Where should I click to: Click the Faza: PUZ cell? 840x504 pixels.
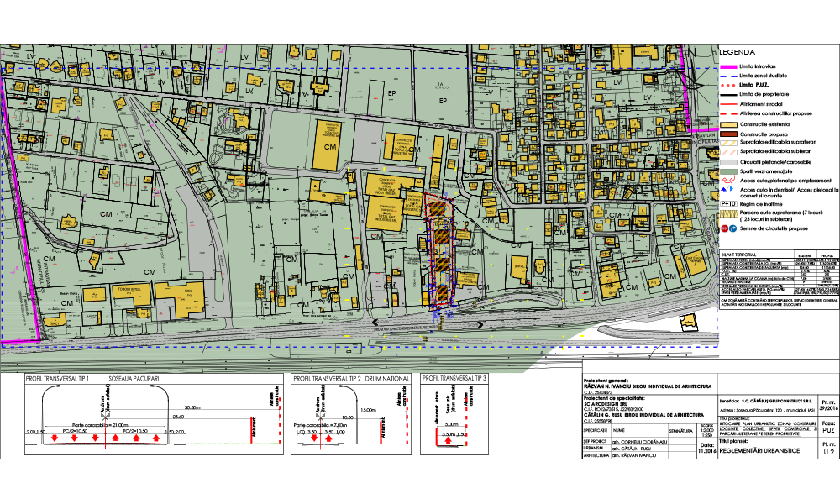coord(828,427)
